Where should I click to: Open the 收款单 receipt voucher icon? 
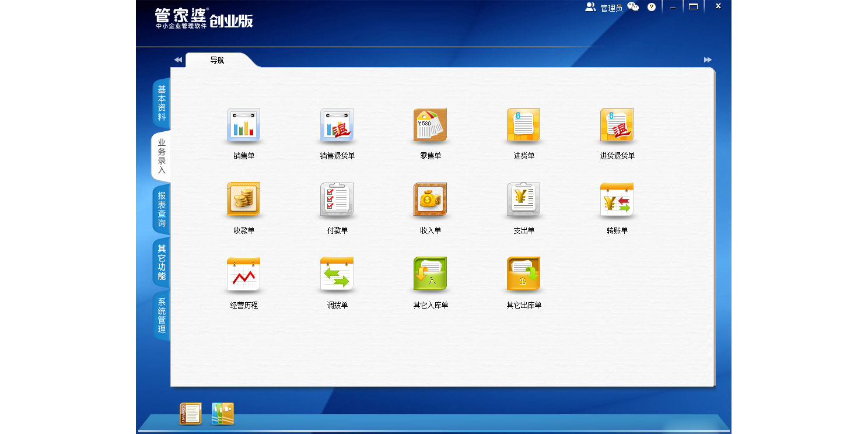click(243, 199)
